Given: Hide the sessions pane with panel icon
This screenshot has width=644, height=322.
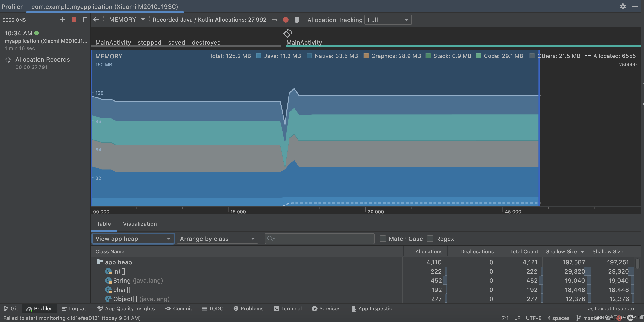Looking at the screenshot, I should [x=85, y=20].
